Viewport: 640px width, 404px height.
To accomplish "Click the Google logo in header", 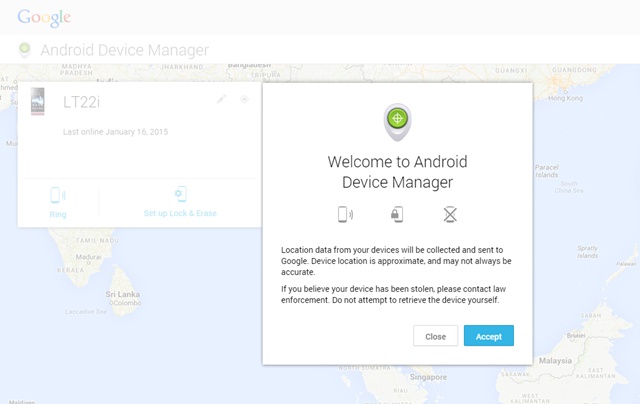I will point(44,18).
